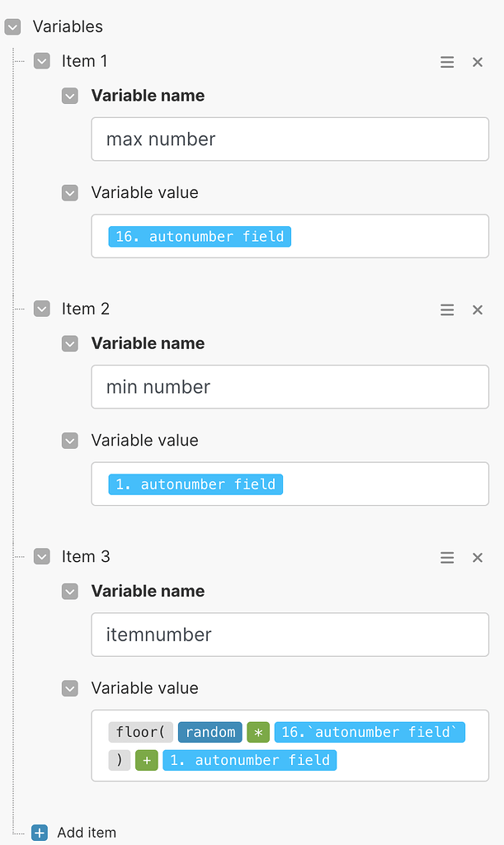Collapse Item 3 group
The image size is (504, 845).
pos(41,556)
